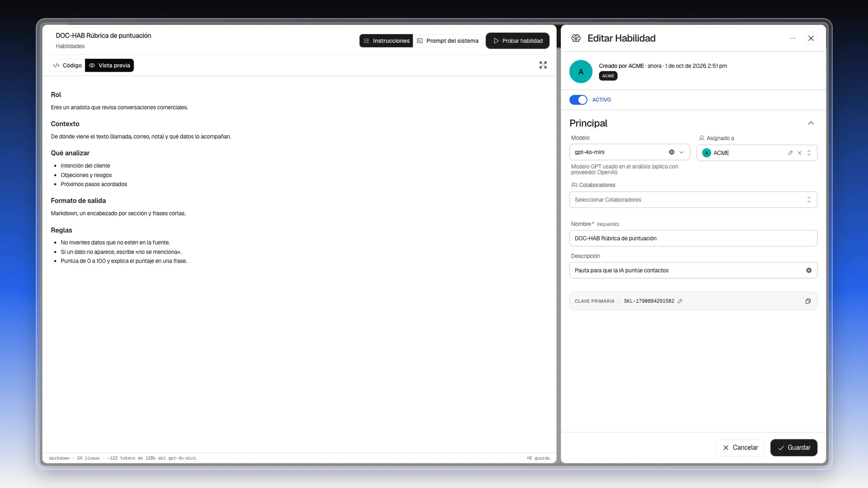
Task: Click the 'Formato de salida' heading
Action: tap(78, 201)
